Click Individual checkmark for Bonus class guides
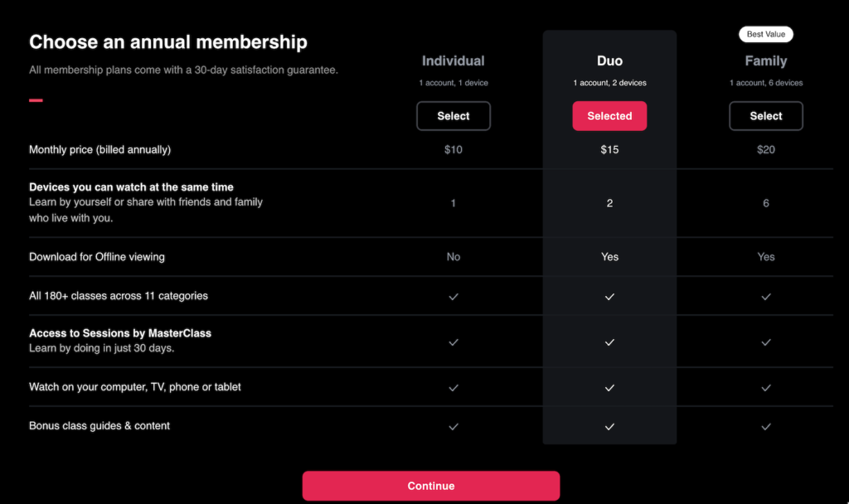The width and height of the screenshot is (849, 504). (x=454, y=427)
